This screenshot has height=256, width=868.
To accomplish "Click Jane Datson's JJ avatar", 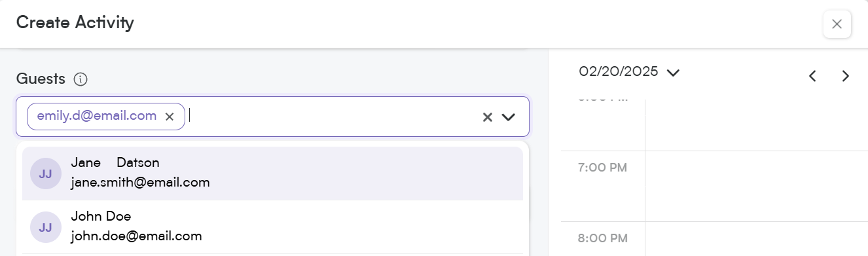I will pos(46,174).
